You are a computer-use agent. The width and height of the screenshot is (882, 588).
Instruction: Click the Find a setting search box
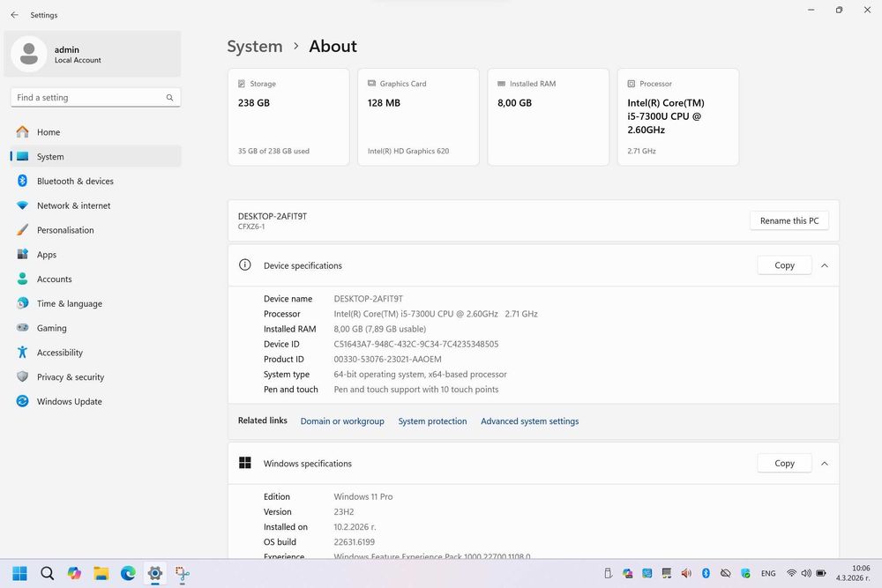(x=95, y=97)
